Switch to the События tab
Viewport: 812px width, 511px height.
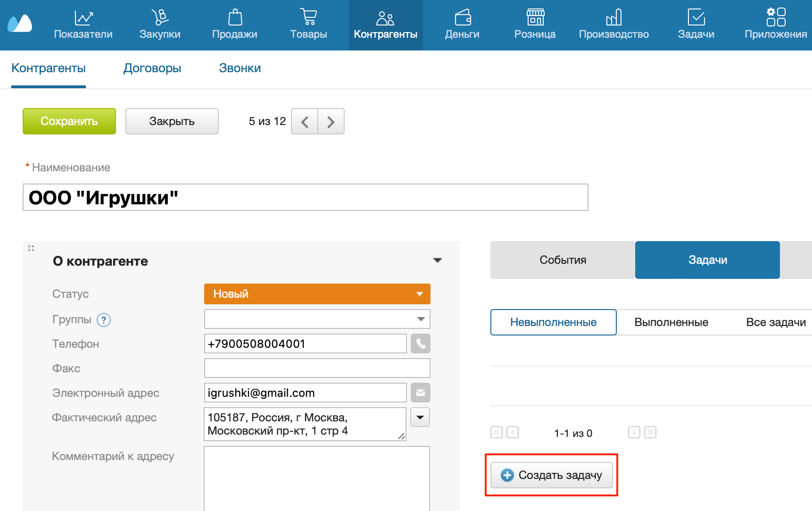click(x=563, y=260)
